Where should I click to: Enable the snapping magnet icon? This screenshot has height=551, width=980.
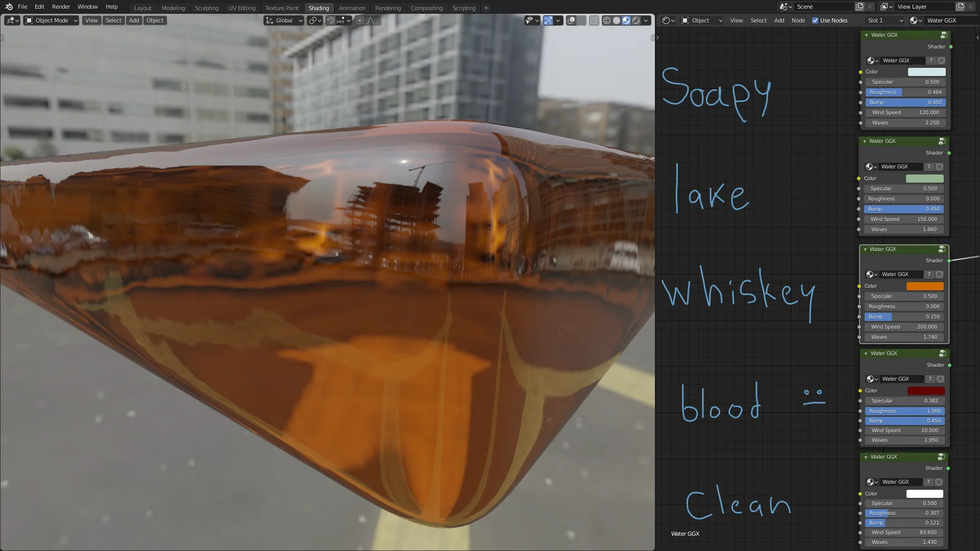pyautogui.click(x=331, y=20)
